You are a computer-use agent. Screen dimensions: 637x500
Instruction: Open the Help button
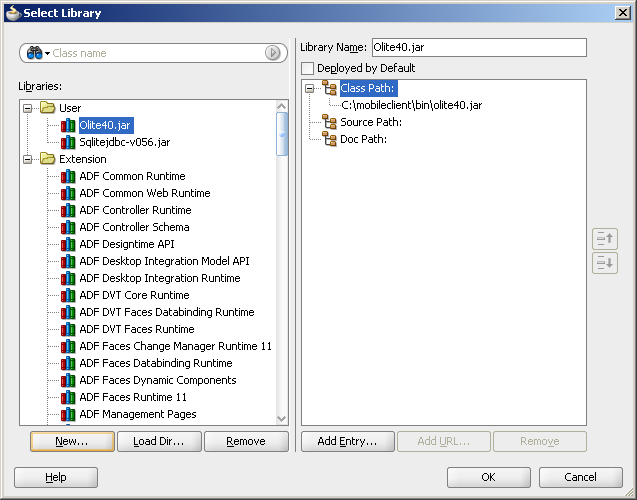pos(56,477)
